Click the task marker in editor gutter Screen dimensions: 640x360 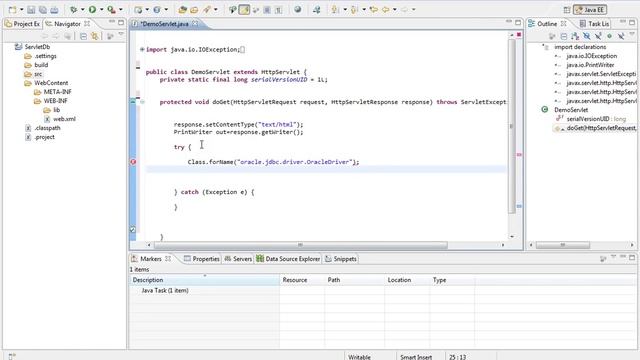coord(133,230)
